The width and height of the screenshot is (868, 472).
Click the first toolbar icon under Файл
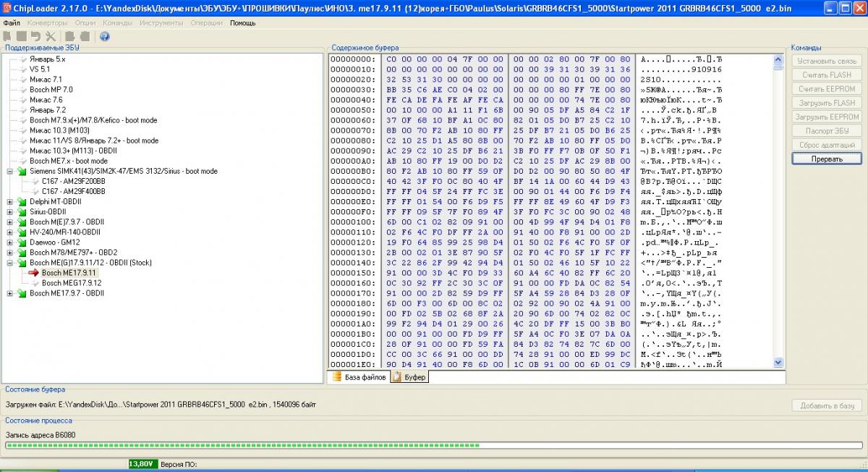[7, 36]
